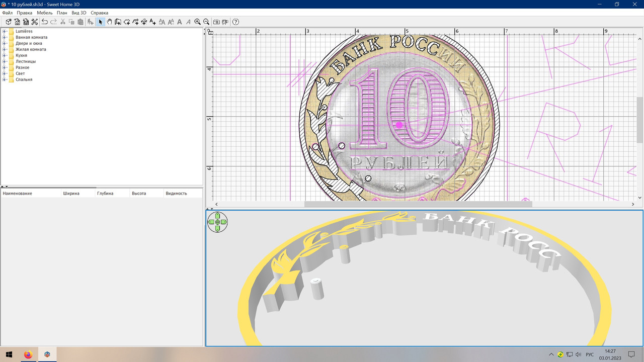Select the Спальня catalog category
The image size is (644, 362).
point(24,79)
